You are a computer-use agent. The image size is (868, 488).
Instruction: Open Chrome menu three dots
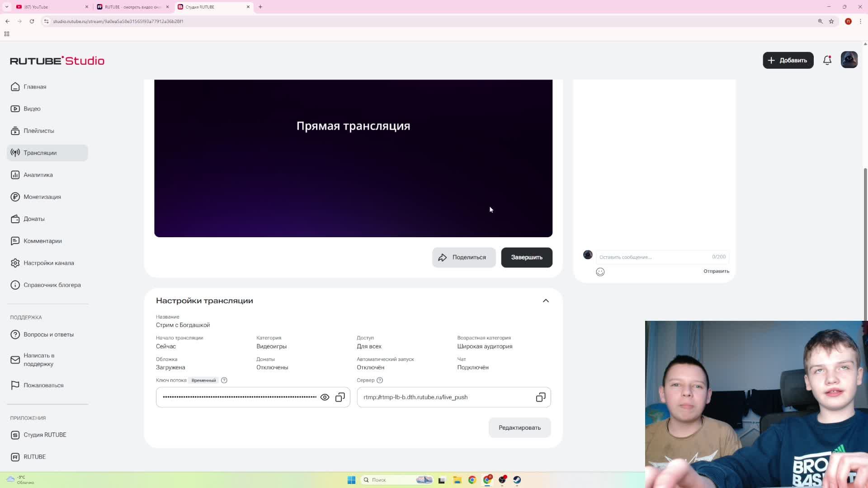pos(860,21)
